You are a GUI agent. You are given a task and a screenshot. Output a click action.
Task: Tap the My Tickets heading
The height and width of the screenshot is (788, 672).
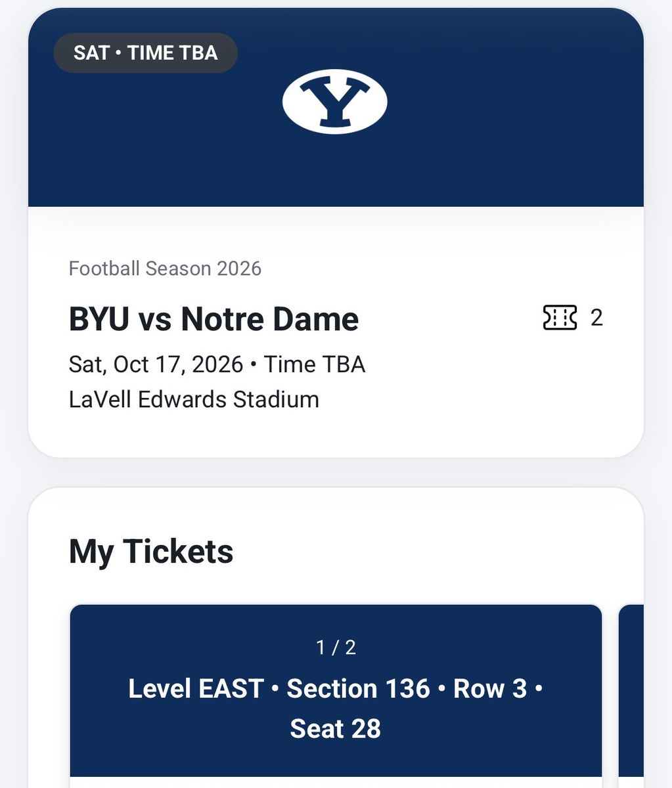(151, 551)
